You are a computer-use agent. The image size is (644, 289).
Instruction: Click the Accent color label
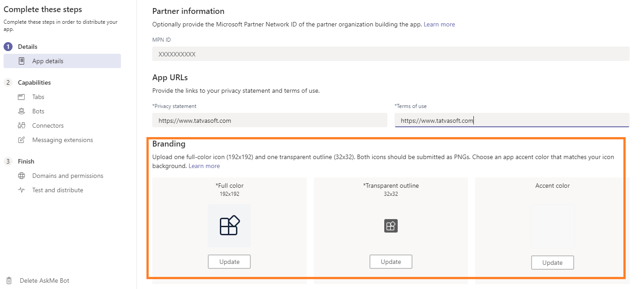click(x=553, y=185)
